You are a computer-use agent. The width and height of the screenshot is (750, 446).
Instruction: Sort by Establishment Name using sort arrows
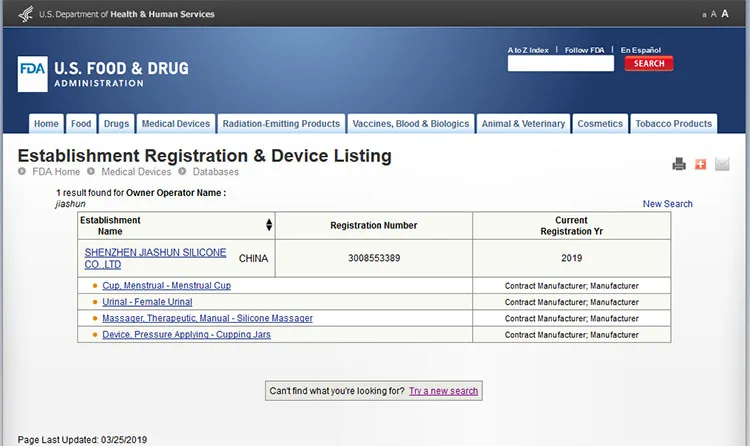click(268, 225)
